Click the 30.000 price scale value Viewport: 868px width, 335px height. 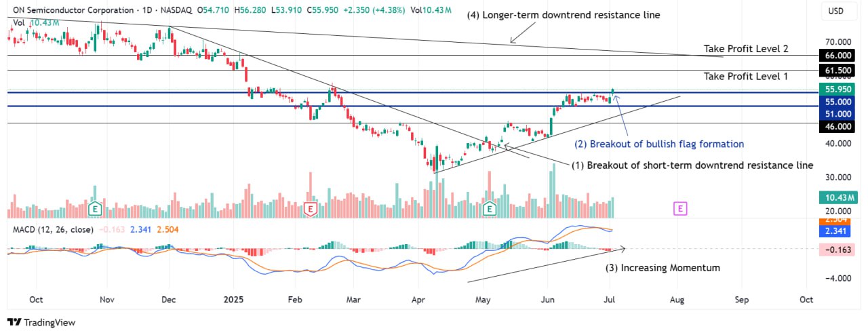pos(837,177)
